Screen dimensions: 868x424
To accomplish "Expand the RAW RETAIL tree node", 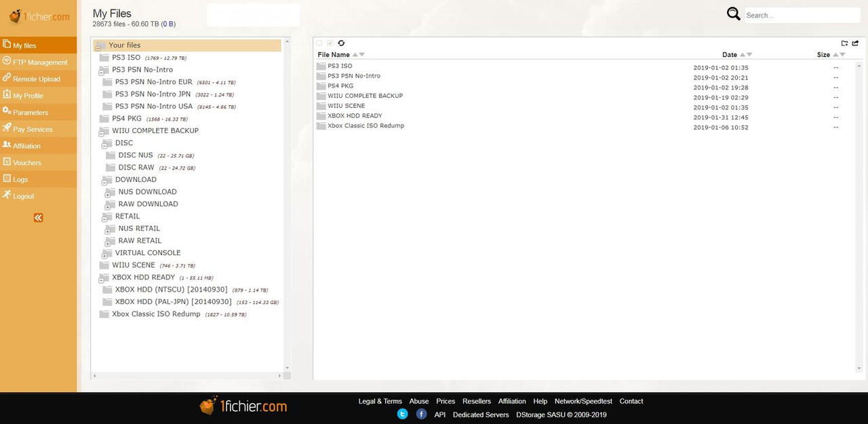I will point(107,244).
